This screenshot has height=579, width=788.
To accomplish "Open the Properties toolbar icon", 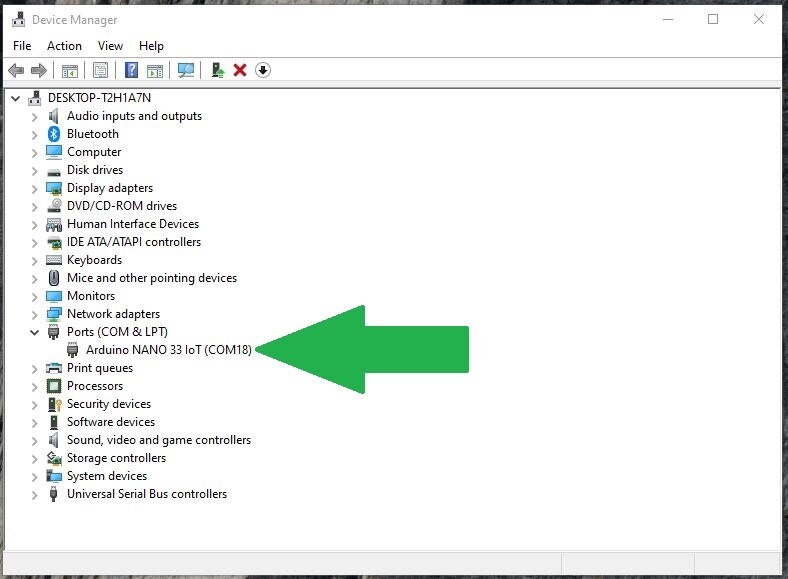I will [101, 70].
